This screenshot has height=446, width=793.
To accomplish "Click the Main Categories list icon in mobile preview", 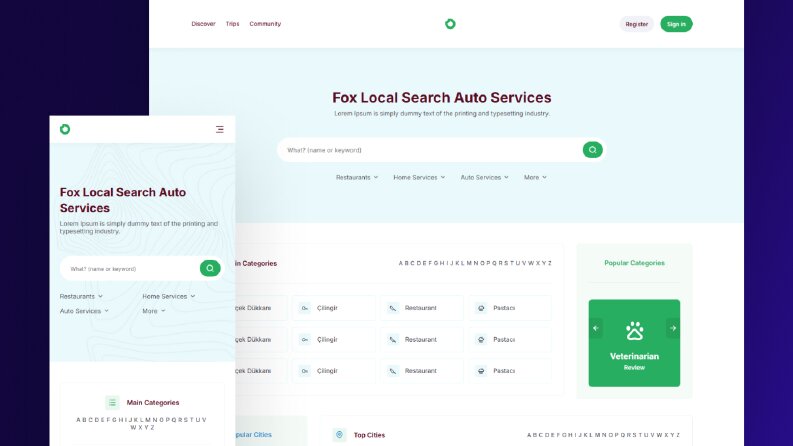I will tap(112, 403).
